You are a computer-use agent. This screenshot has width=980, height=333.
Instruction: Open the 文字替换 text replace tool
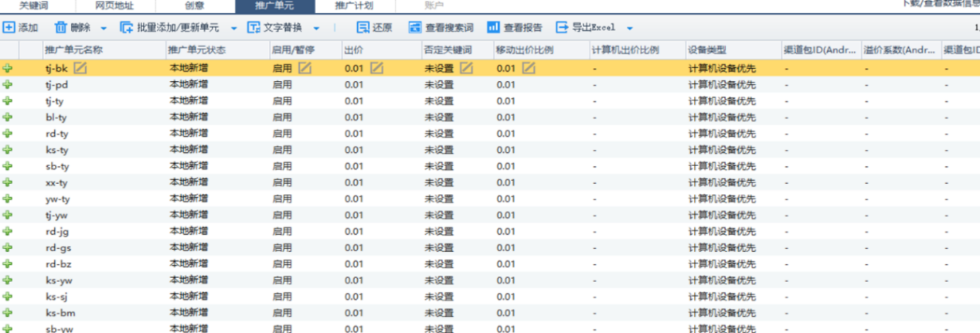click(x=274, y=28)
